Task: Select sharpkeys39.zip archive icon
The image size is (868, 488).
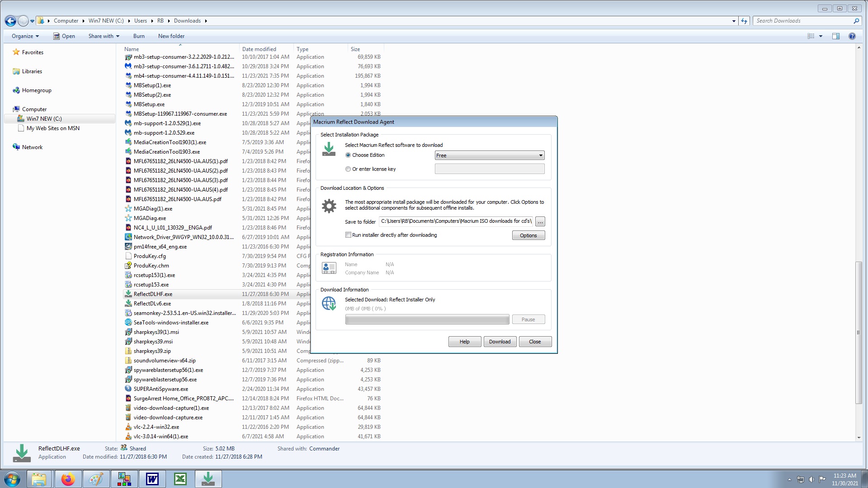Action: 128,351
